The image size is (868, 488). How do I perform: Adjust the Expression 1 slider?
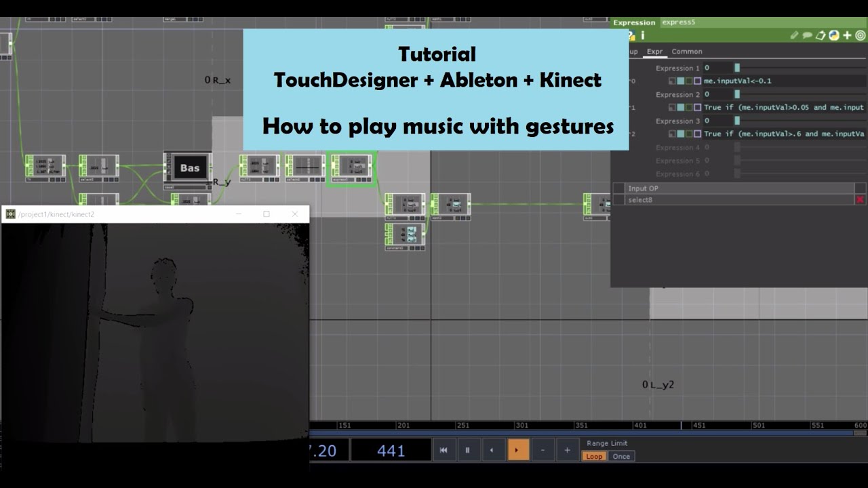click(x=800, y=68)
